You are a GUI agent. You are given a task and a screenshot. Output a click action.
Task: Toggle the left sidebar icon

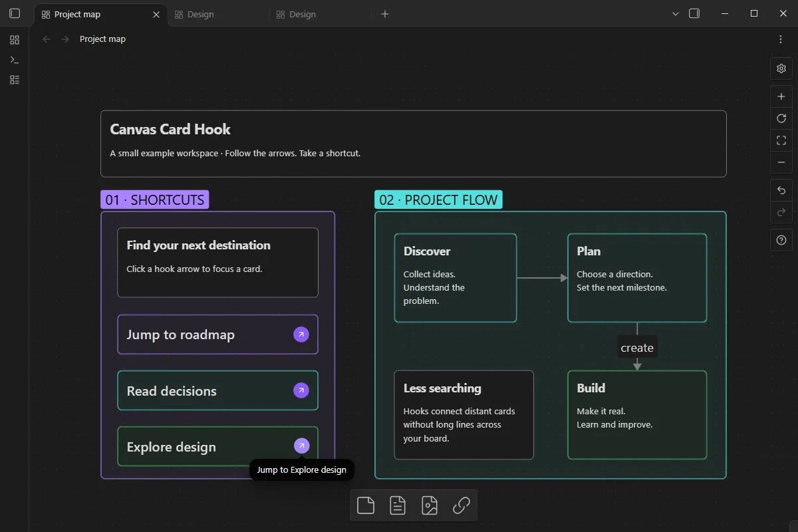point(15,13)
